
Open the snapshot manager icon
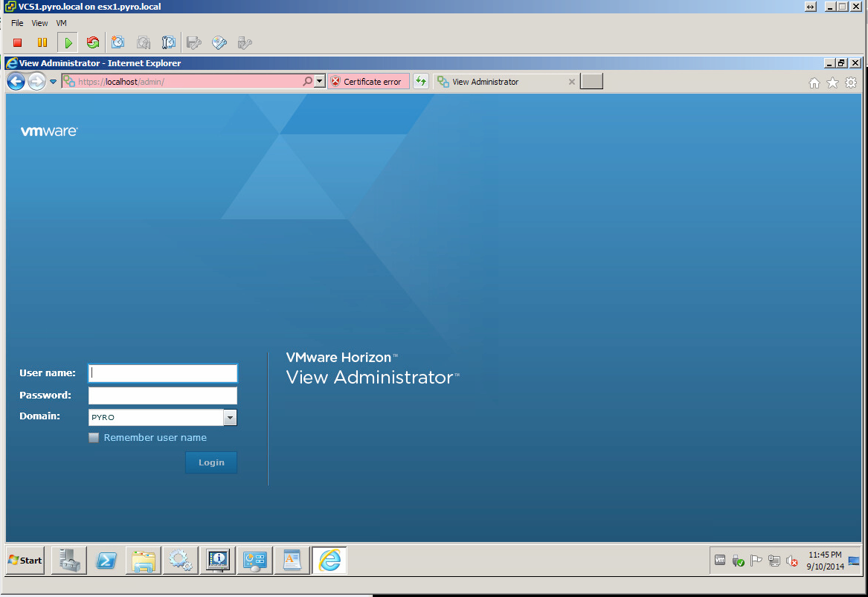pyautogui.click(x=169, y=43)
